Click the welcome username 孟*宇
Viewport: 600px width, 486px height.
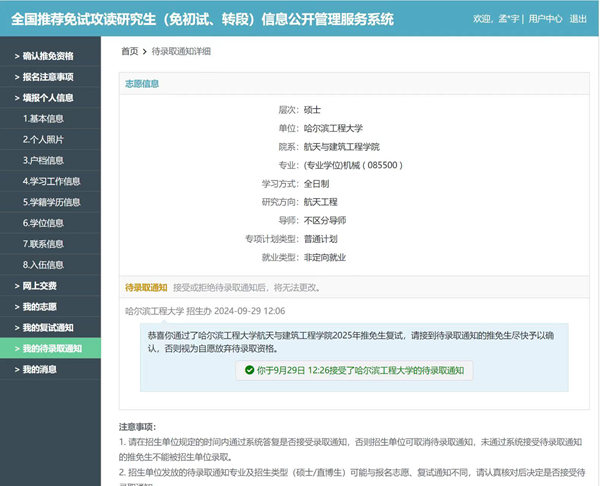pos(509,19)
